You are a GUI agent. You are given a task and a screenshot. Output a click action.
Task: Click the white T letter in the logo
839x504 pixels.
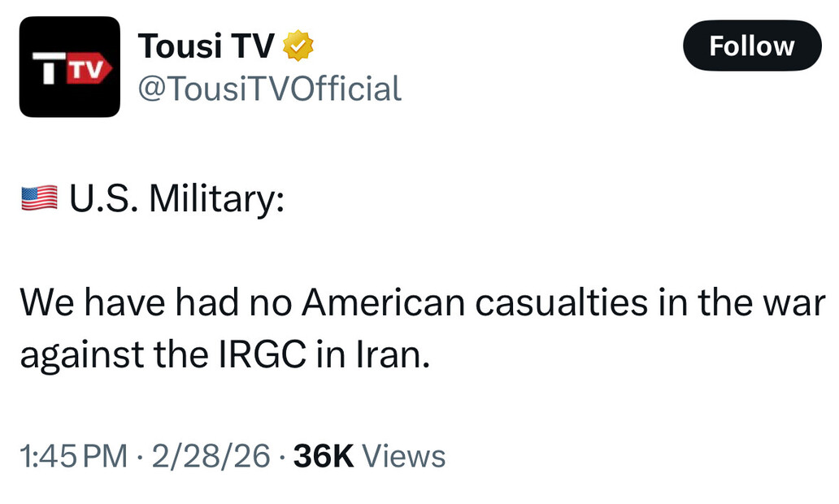click(49, 70)
